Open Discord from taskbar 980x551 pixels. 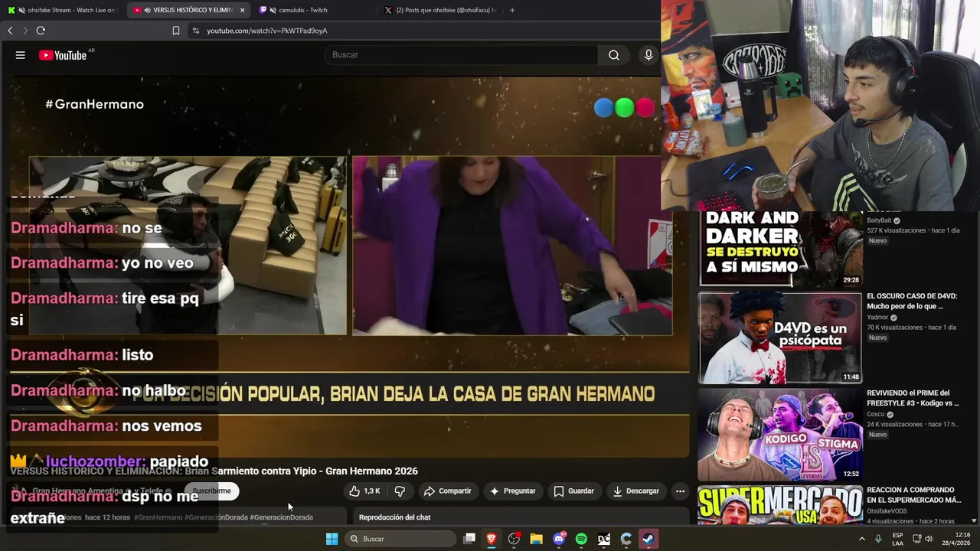point(559,539)
